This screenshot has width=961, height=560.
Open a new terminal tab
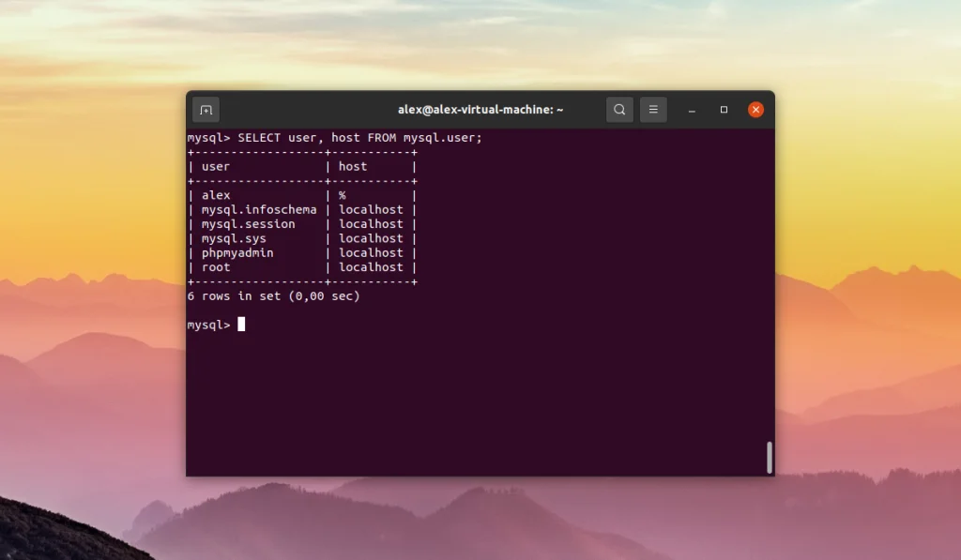pos(206,110)
